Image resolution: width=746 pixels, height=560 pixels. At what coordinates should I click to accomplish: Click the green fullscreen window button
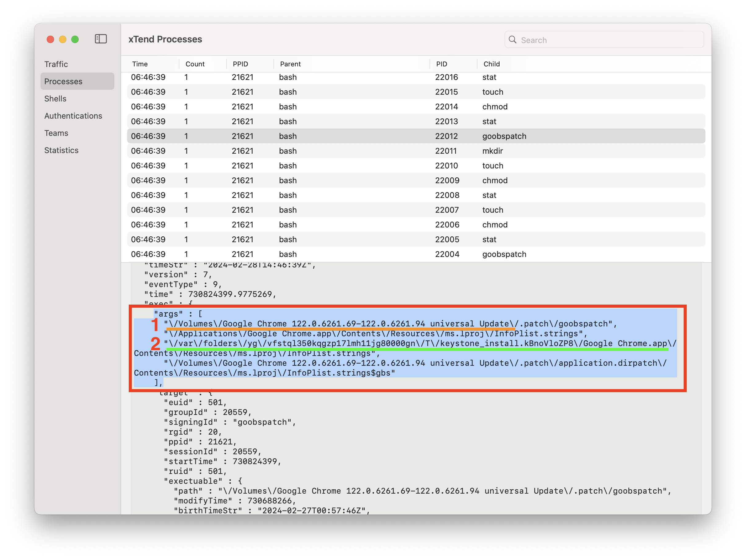tap(75, 39)
